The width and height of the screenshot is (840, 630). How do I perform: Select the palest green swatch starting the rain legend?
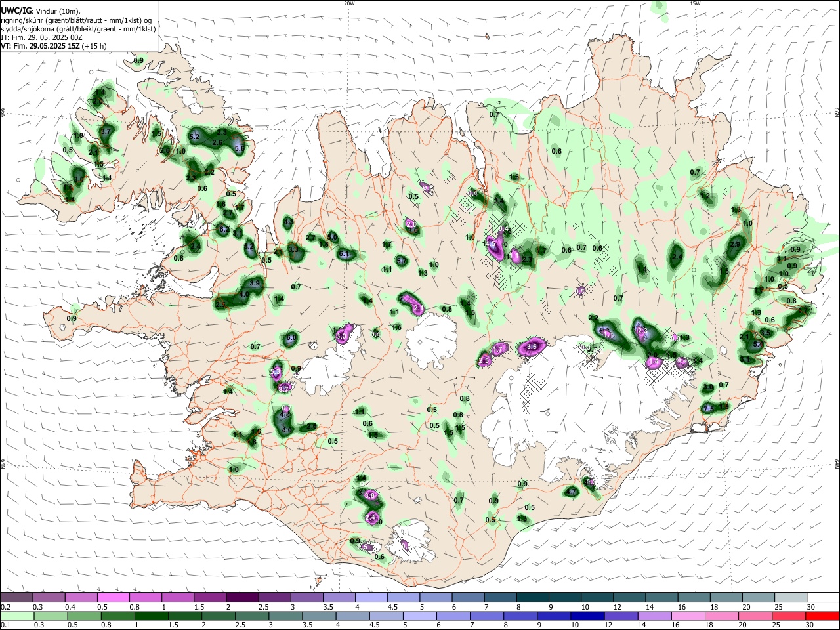16,616
